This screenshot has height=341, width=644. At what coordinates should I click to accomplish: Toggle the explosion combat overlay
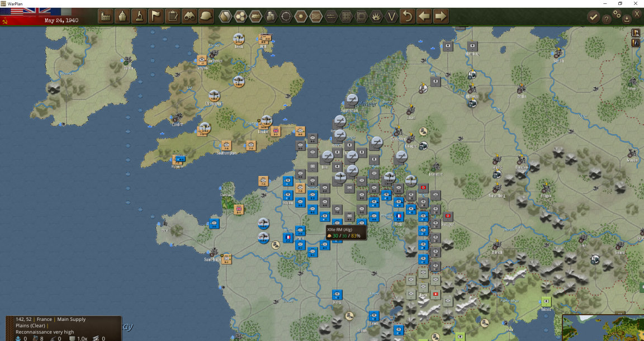click(377, 16)
